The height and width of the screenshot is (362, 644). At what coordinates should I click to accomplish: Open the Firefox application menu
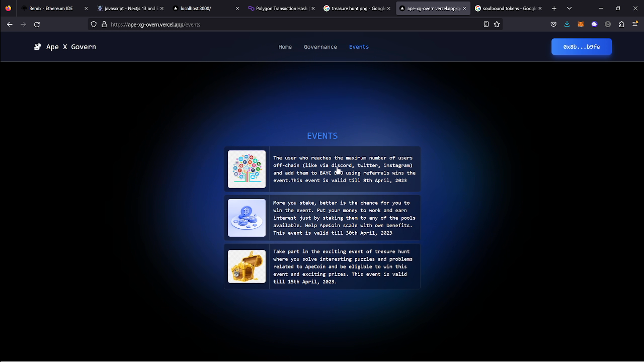point(635,24)
